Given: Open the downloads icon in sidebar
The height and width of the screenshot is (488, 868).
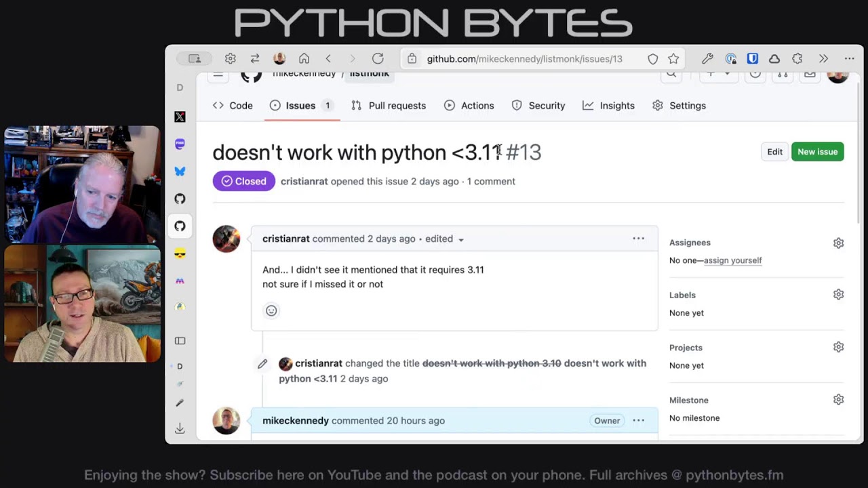Looking at the screenshot, I should point(180,428).
